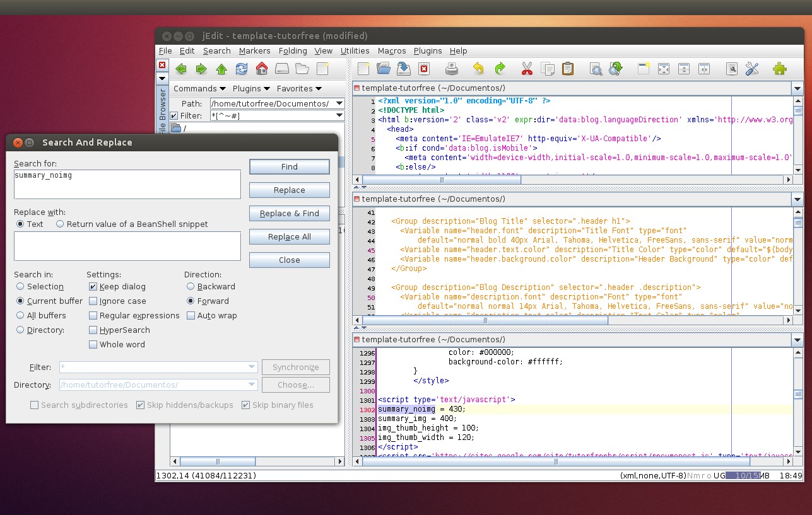The image size is (812, 515).
Task: Open Find with the magnifier toolbar icon
Action: tap(596, 69)
